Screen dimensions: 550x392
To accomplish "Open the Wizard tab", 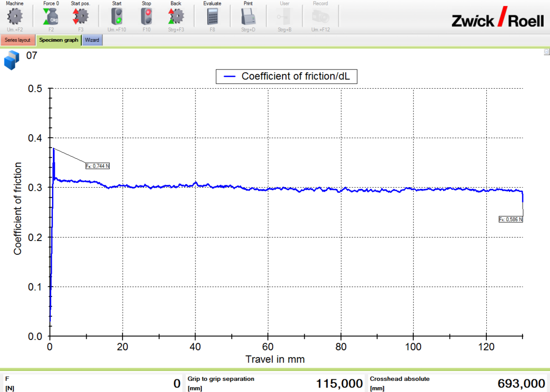I will (x=92, y=40).
